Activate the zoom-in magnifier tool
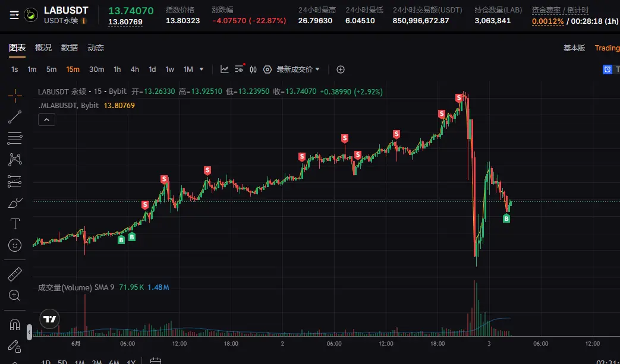The width and height of the screenshot is (620, 364). coord(15,295)
